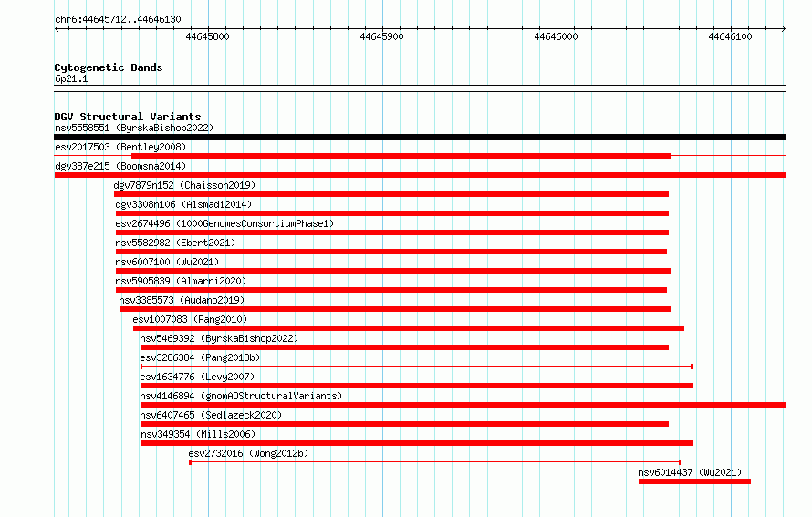Open the dgv3308n106 (Alsmadi2014) label
Viewport: 812px width, 517px height.
(x=183, y=204)
